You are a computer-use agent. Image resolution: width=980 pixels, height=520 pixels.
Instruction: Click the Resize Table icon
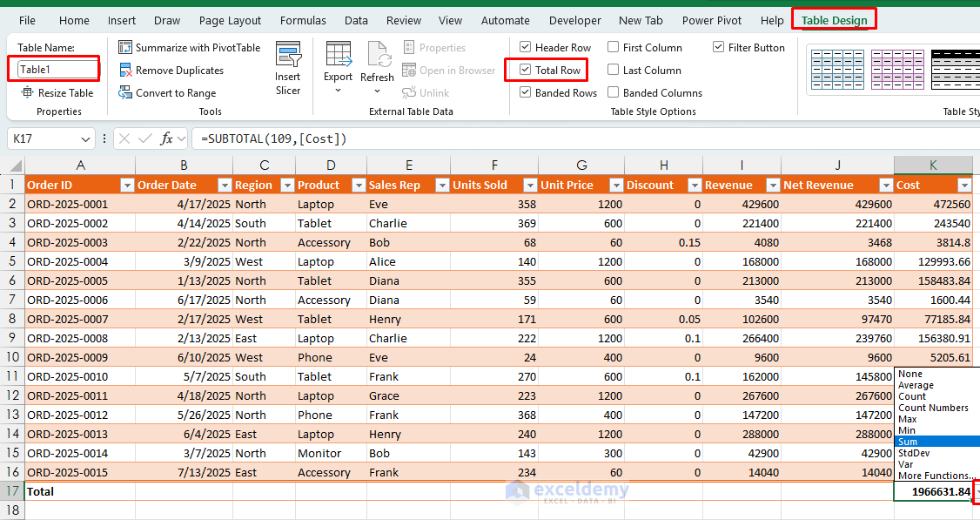[27, 92]
